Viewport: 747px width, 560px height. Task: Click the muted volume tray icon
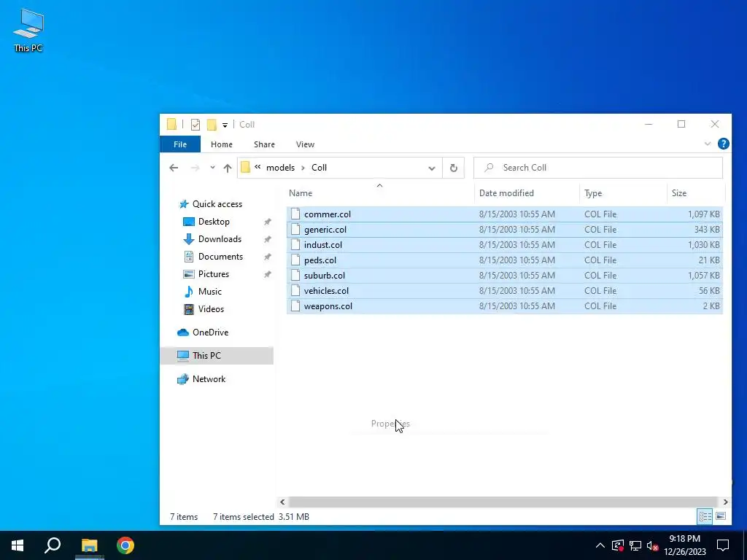tap(653, 545)
